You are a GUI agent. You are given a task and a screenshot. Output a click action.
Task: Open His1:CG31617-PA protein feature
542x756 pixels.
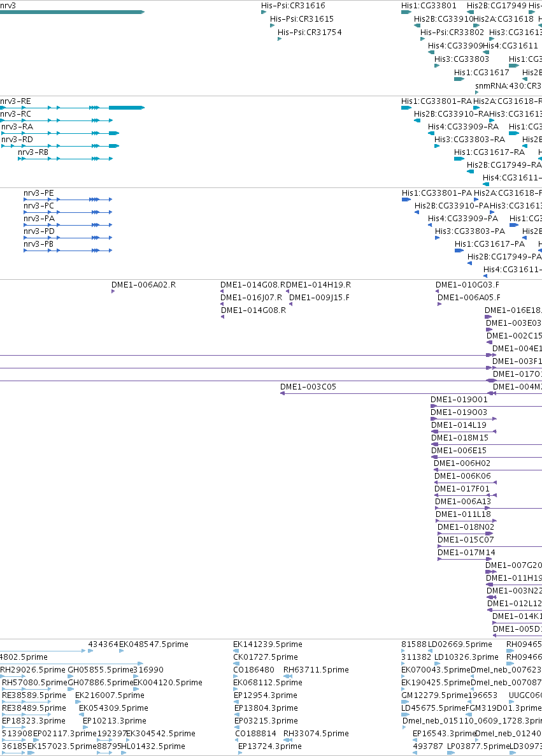490,244
